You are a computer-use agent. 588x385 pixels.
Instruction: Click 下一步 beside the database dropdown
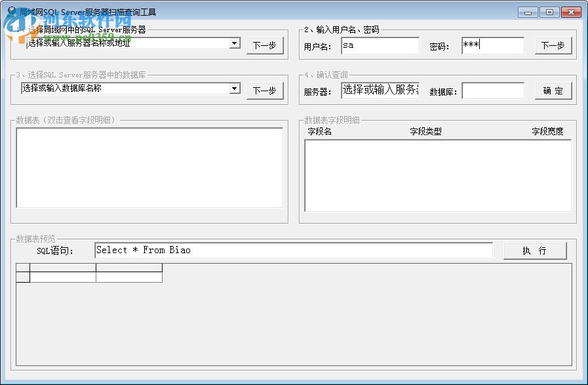click(x=265, y=90)
